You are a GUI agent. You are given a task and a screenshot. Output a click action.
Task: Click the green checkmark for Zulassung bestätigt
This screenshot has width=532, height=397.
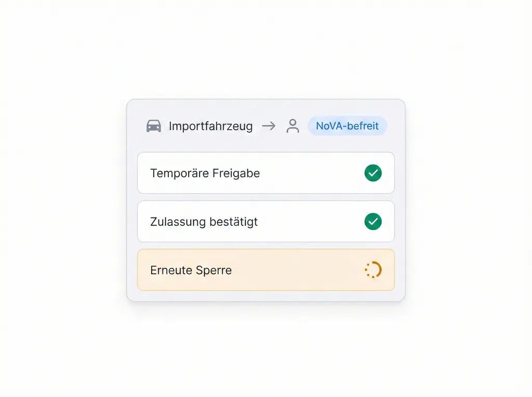click(373, 222)
